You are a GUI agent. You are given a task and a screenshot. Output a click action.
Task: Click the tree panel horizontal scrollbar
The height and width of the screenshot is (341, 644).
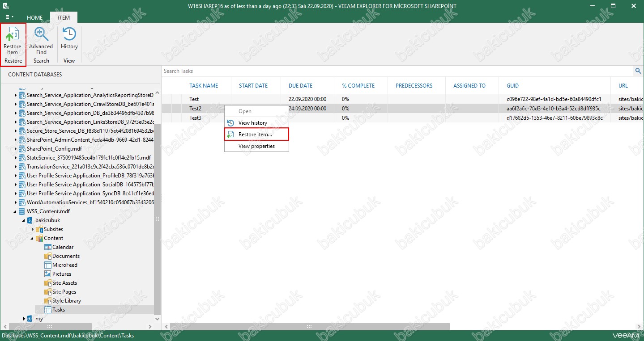coord(49,327)
